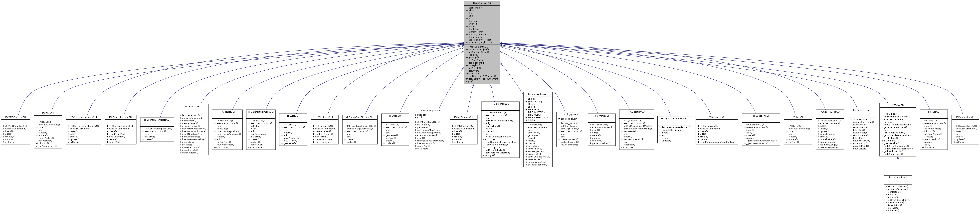Click editDataCl() in ilPCDataTableGUI
The image size is (980, 214).
pos(894,192)
